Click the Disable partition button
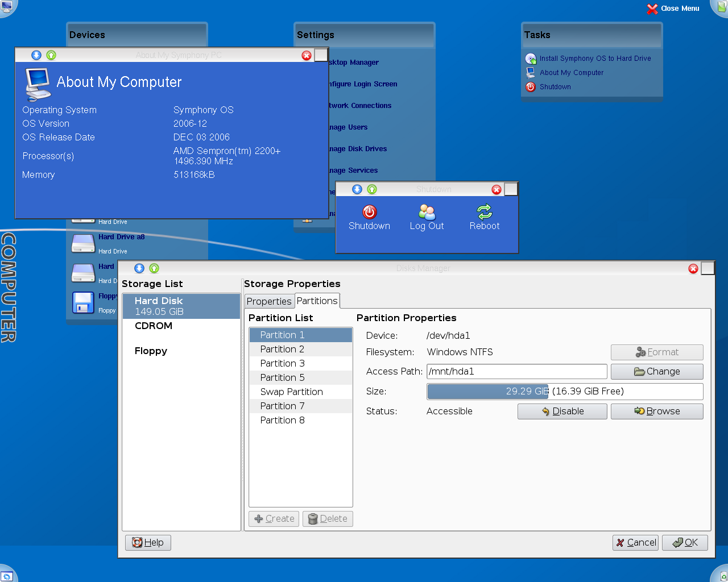The height and width of the screenshot is (582, 728). [x=562, y=411]
